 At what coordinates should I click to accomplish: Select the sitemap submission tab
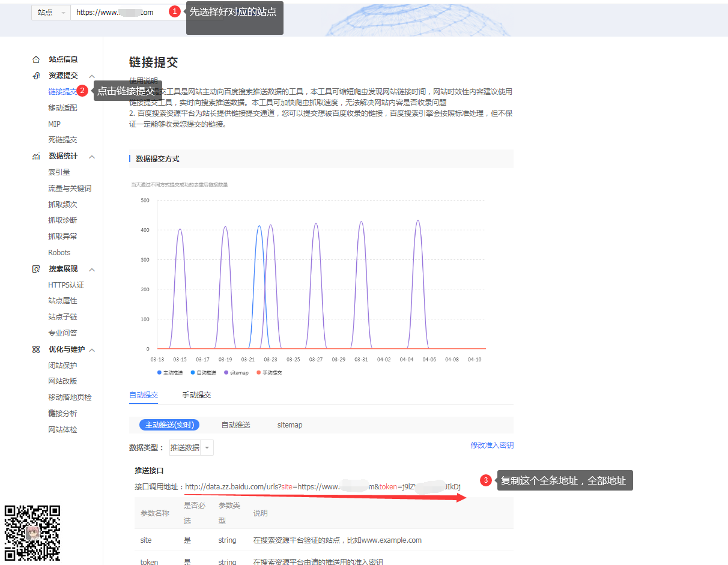click(x=290, y=425)
